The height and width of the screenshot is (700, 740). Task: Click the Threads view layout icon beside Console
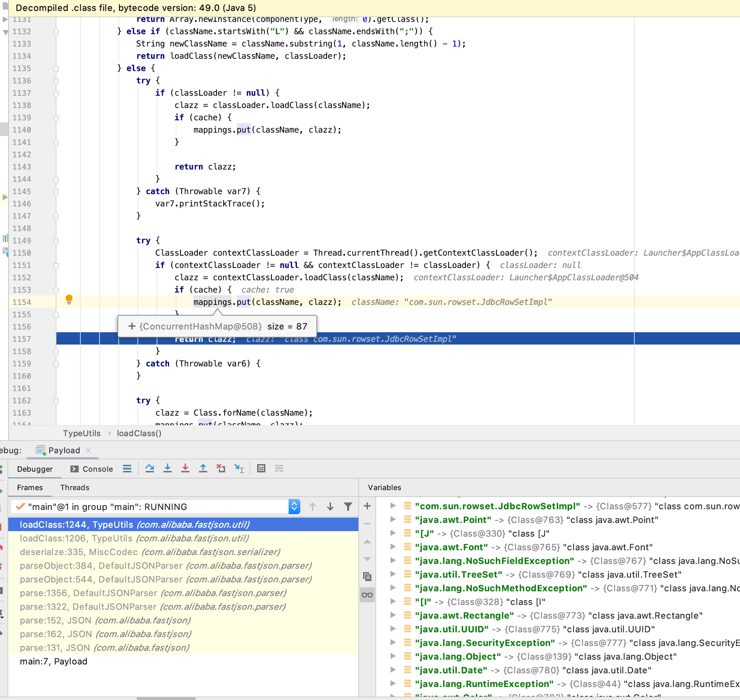point(127,469)
